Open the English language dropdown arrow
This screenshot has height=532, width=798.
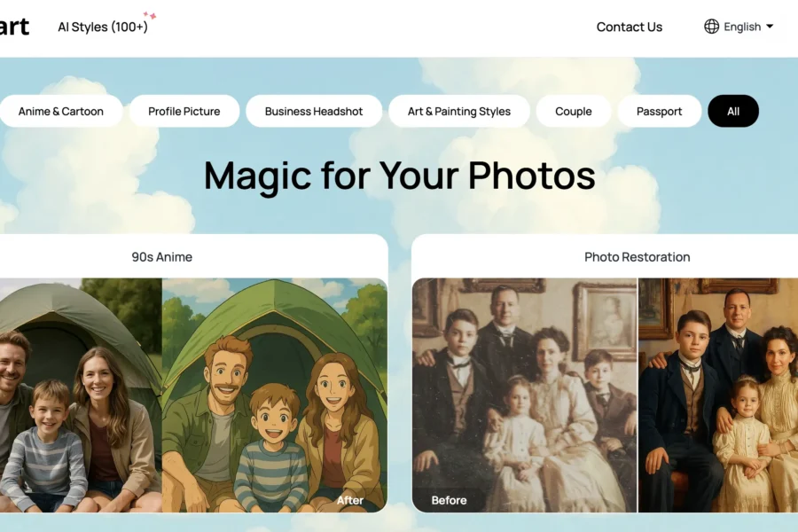coord(770,27)
